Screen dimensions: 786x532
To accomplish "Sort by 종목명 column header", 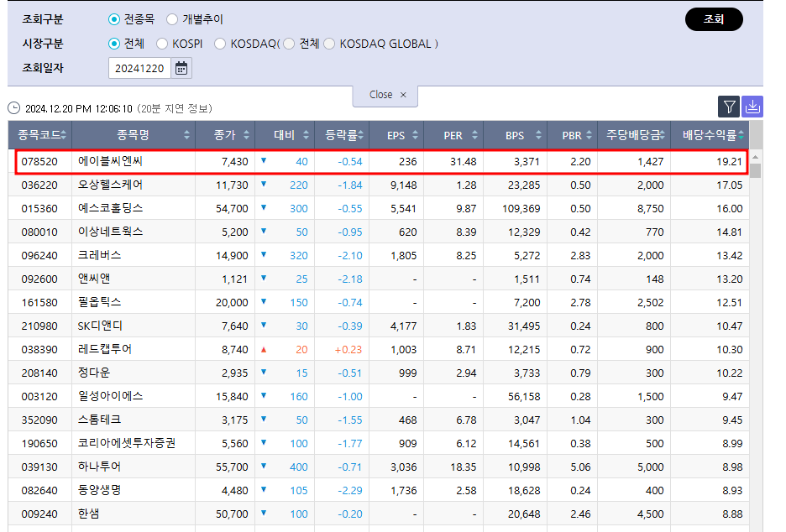I will (134, 135).
